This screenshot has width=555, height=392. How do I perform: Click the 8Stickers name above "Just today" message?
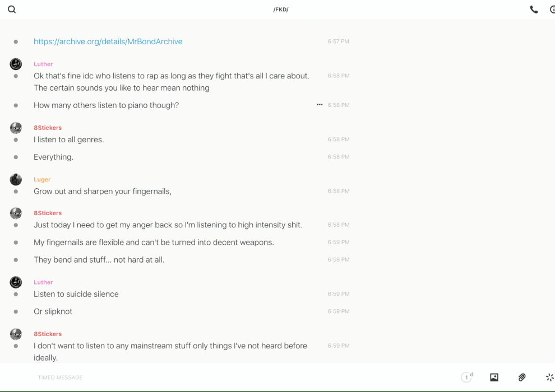(48, 213)
